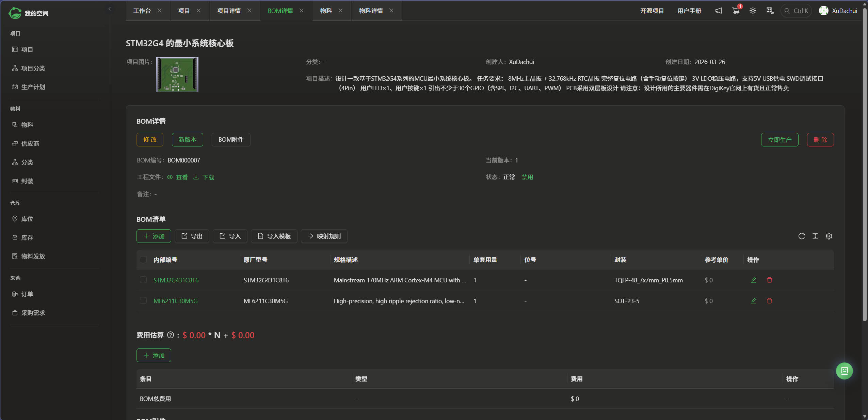Check the ME6211C30M5G row checkbox
Screen dimensions: 868x420
point(143,300)
